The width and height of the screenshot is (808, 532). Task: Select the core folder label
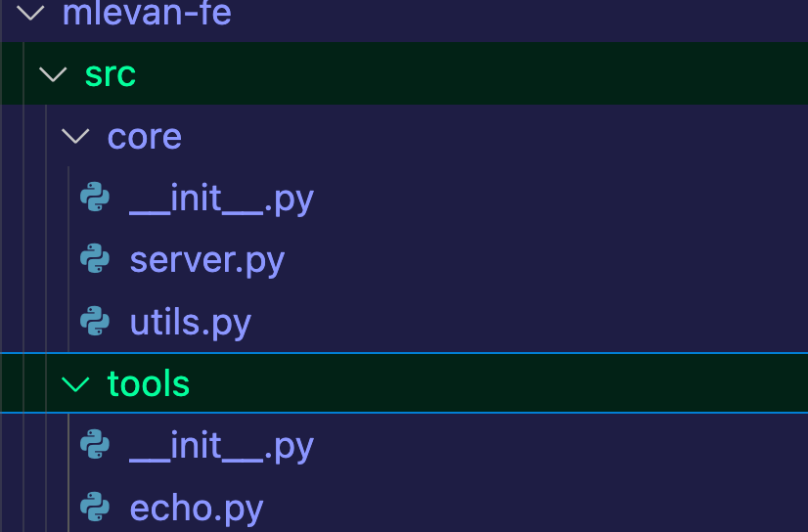pos(144,136)
